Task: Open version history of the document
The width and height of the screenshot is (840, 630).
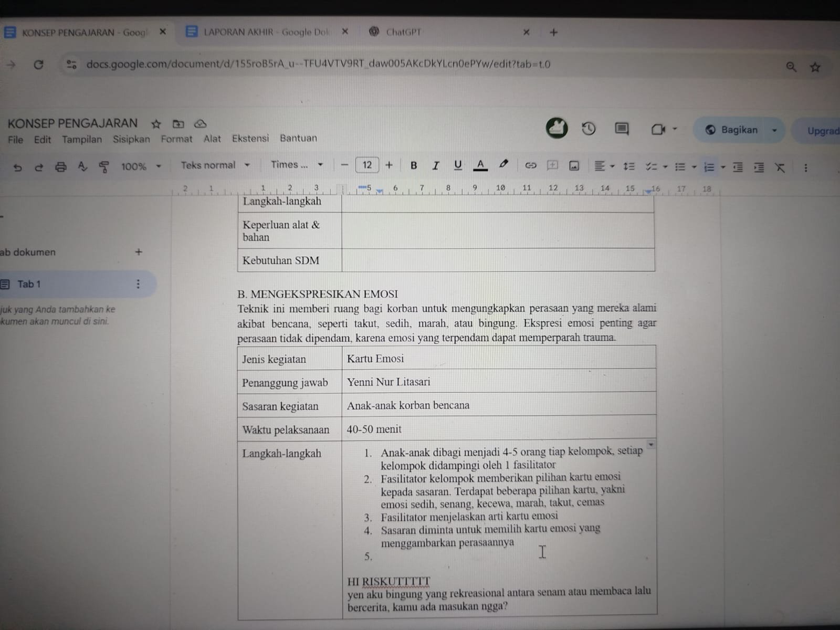Action: (589, 129)
